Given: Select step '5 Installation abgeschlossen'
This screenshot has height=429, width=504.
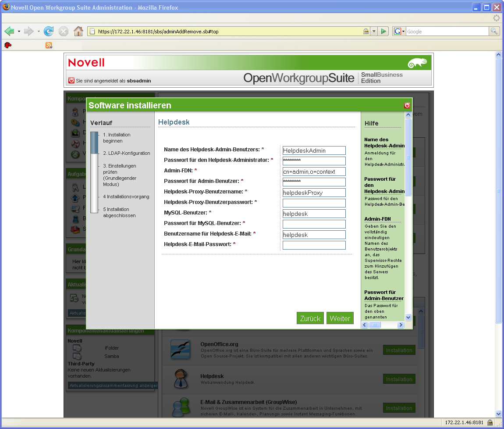Looking at the screenshot, I should (x=119, y=212).
